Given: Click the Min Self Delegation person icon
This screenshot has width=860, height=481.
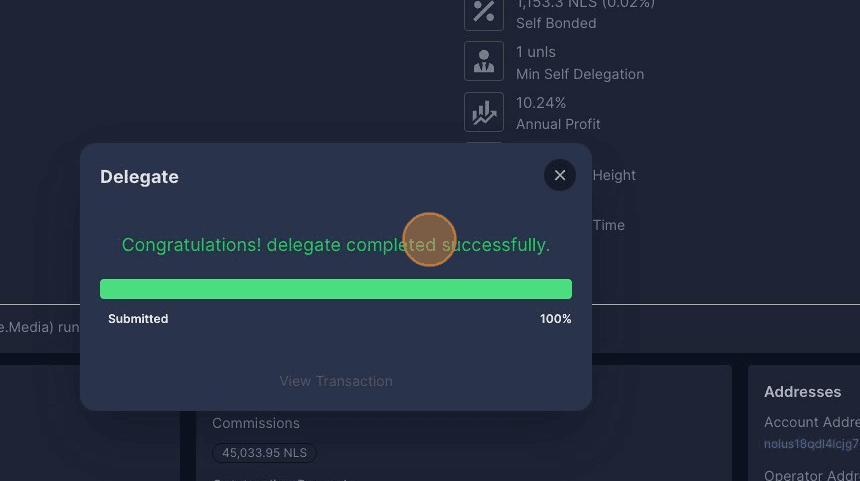Looking at the screenshot, I should click(484, 62).
